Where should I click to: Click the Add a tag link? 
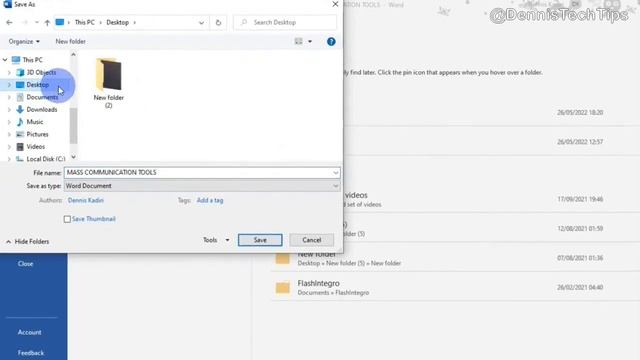coord(210,200)
